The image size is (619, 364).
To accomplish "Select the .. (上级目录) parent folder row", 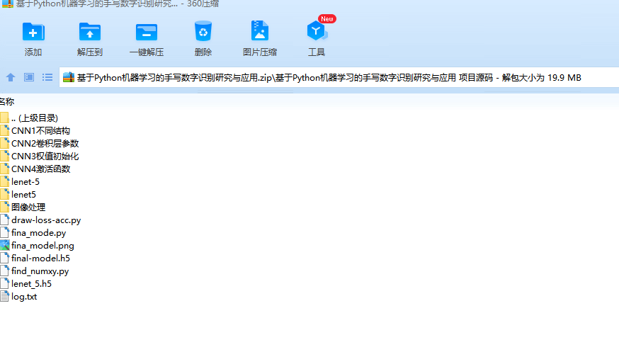I will click(x=29, y=118).
